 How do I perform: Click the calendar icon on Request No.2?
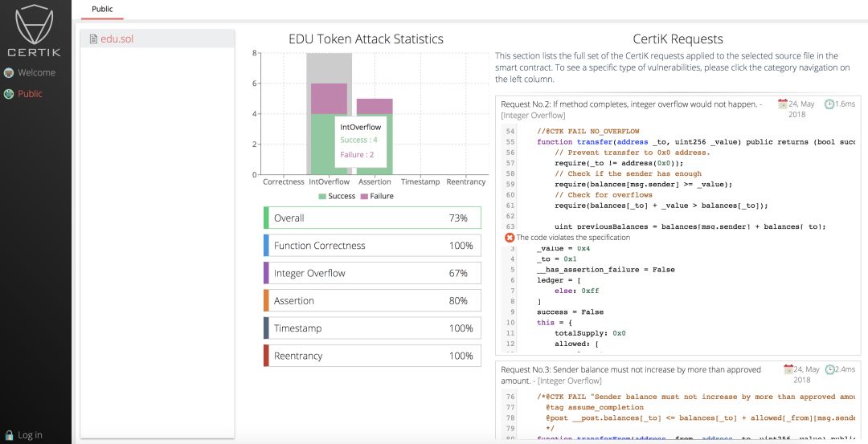click(x=783, y=104)
